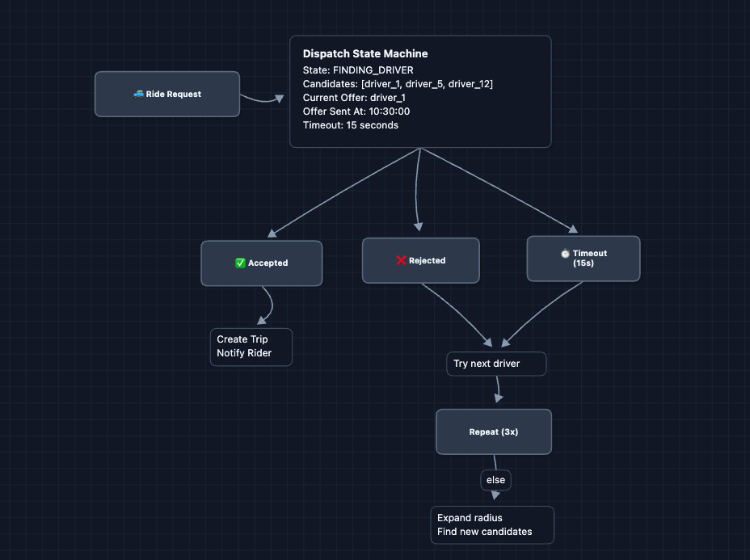
Task: Click the Dispatch State Machine title
Action: tap(365, 53)
